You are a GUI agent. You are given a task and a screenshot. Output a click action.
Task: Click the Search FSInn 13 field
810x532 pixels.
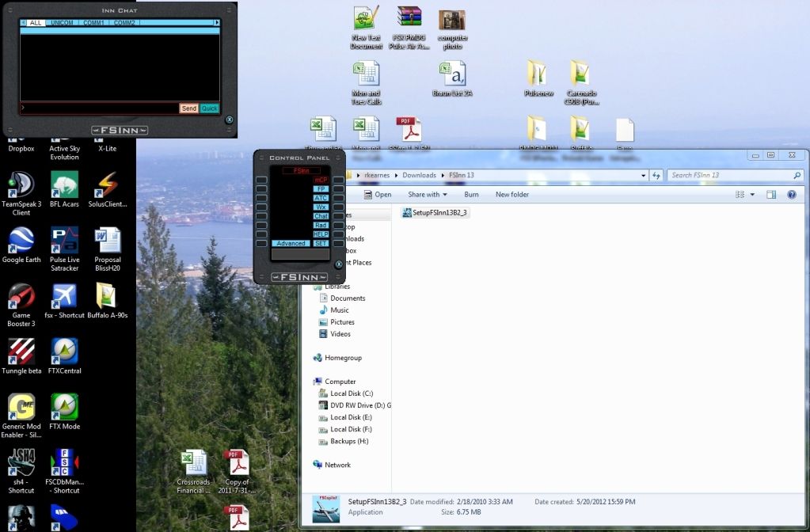[x=735, y=176]
